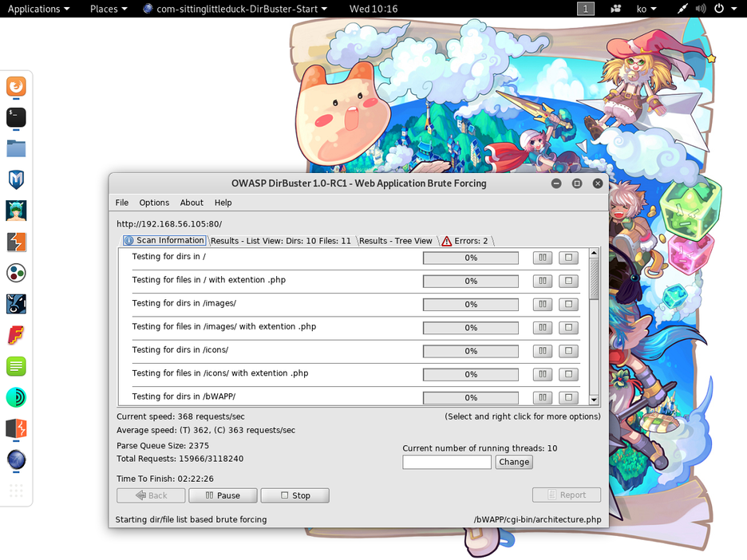Click the scan list scrollbar thumb
Screen dimensions: 747x560
point(594,279)
